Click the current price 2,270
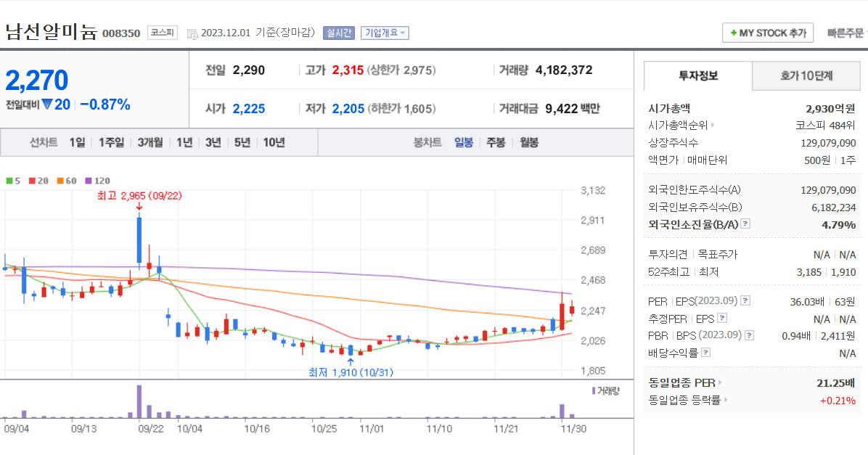This screenshot has width=868, height=455. 36,81
